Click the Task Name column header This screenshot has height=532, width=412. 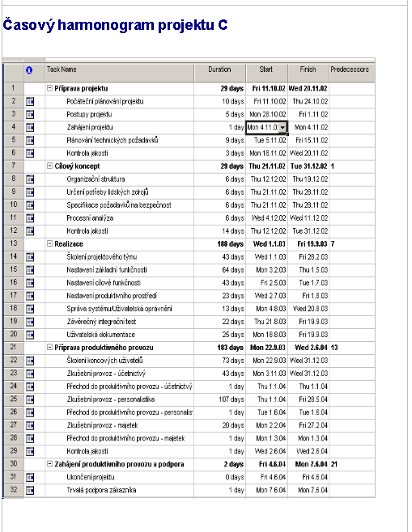point(120,72)
